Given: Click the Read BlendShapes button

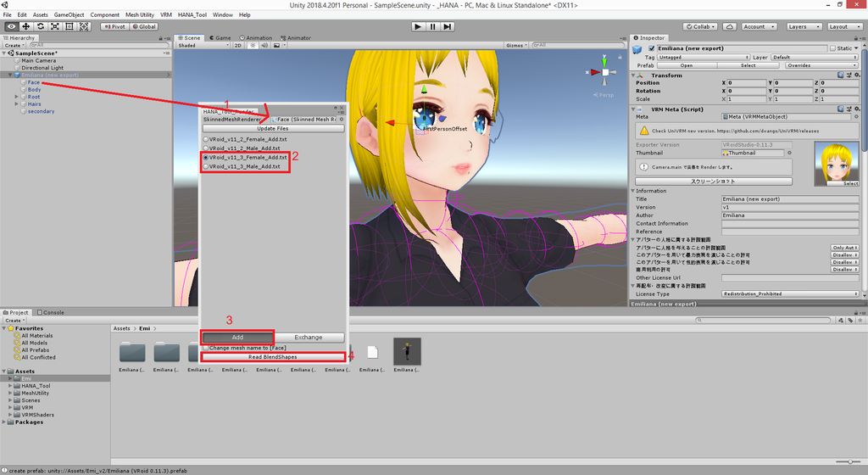Looking at the screenshot, I should click(x=272, y=357).
